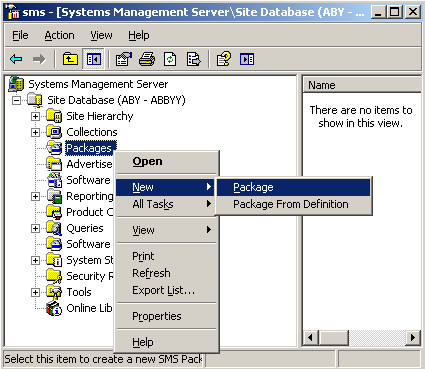Toggle the Show/Hide Action Pane icon
The width and height of the screenshot is (425, 369).
(247, 60)
